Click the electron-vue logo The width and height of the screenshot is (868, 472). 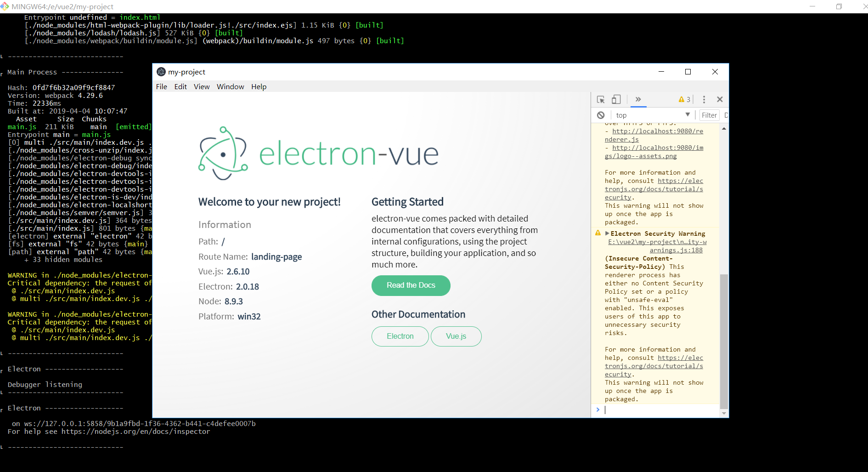coord(318,153)
